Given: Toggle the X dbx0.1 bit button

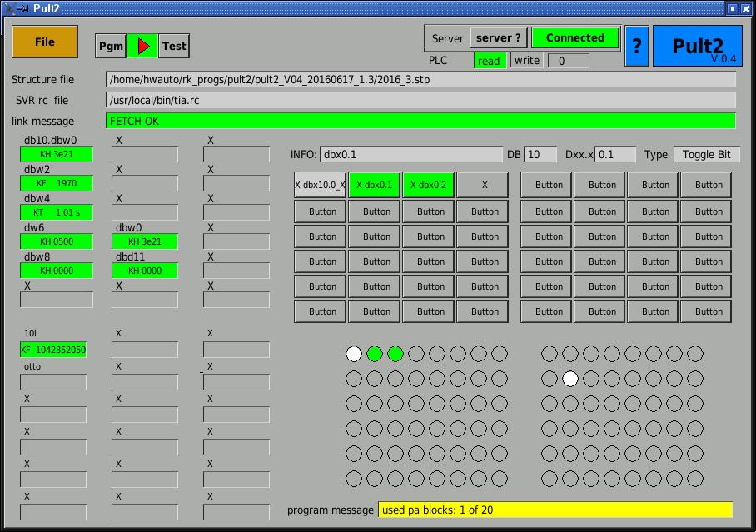Looking at the screenshot, I should coord(376,185).
